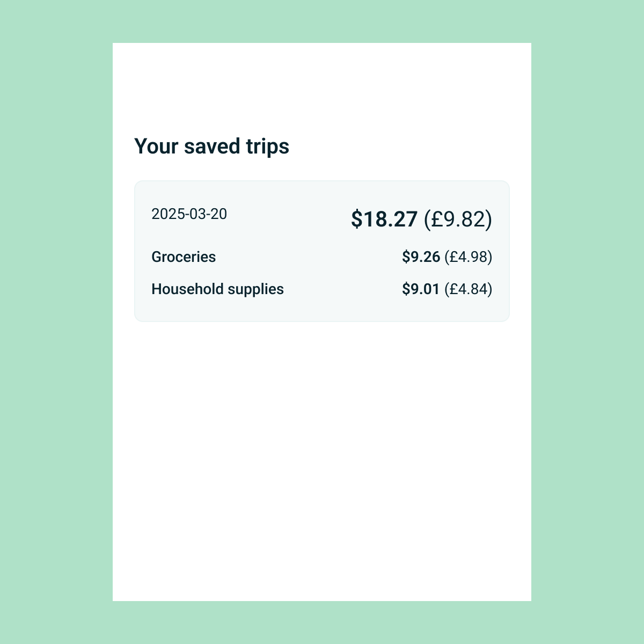Viewport: 644px width, 644px height.
Task: Select the Groceries category label
Action: tap(184, 257)
